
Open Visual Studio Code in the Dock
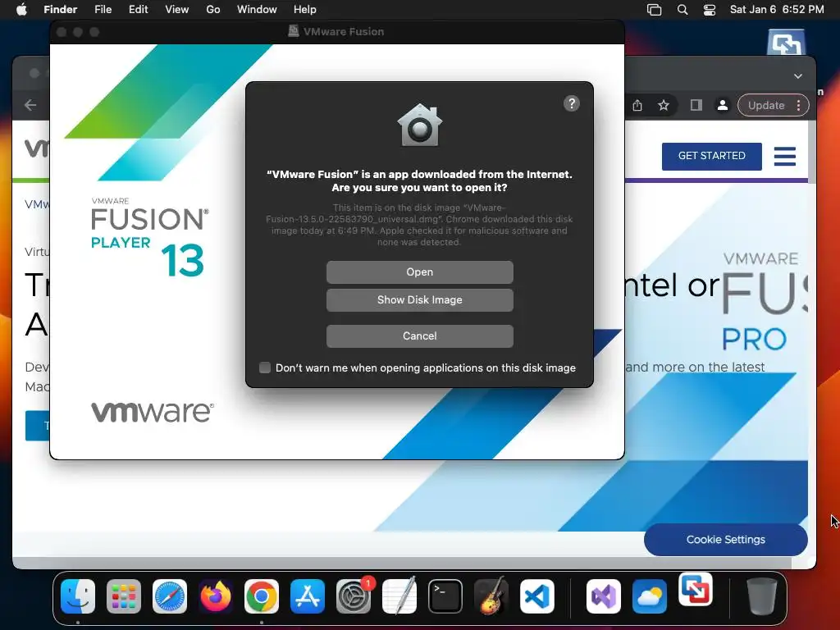tap(536, 596)
